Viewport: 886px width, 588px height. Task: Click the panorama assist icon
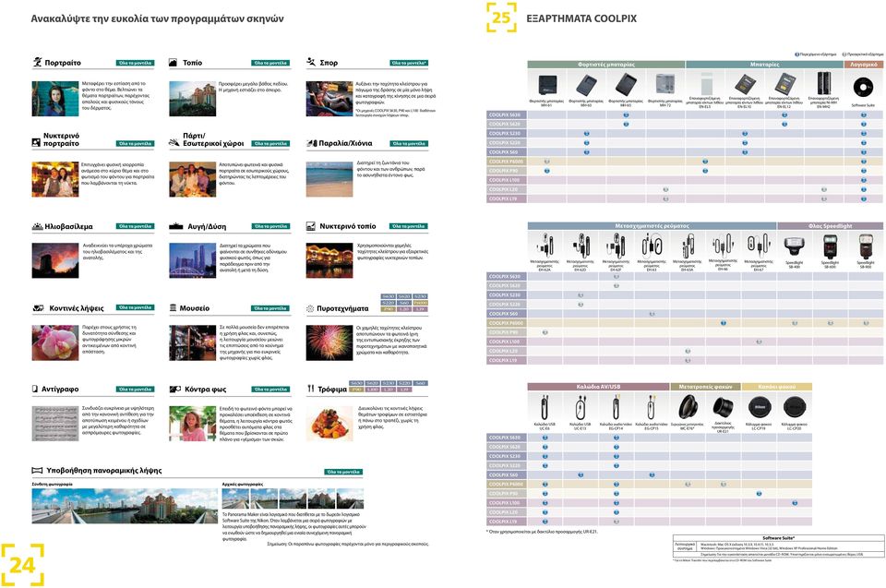coord(37,471)
